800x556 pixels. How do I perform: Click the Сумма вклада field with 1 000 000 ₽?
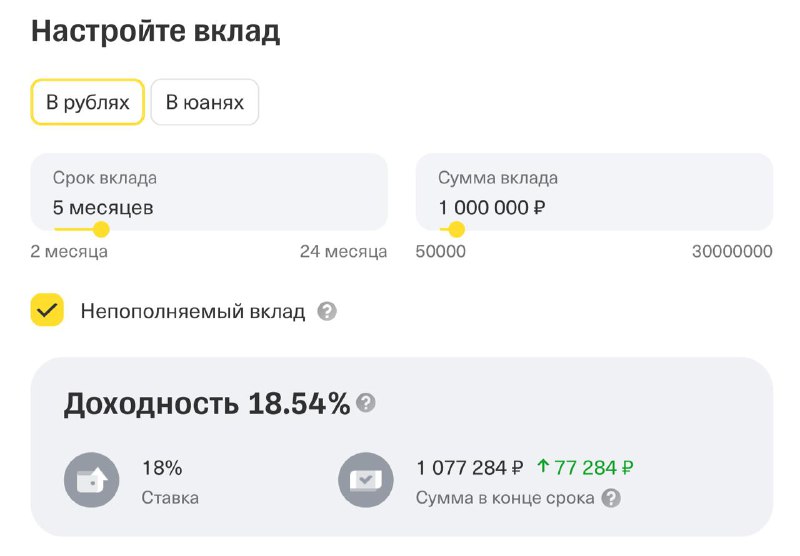(594, 192)
